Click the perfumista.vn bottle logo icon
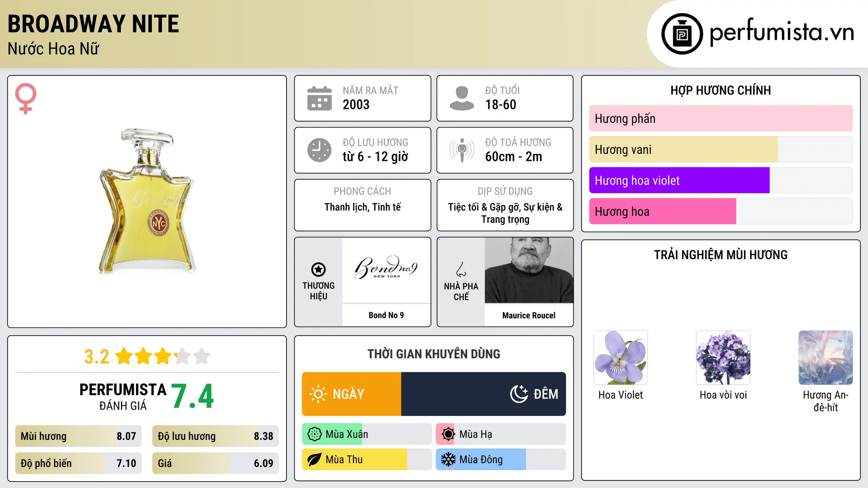This screenshot has width=868, height=488. pyautogui.click(x=682, y=34)
